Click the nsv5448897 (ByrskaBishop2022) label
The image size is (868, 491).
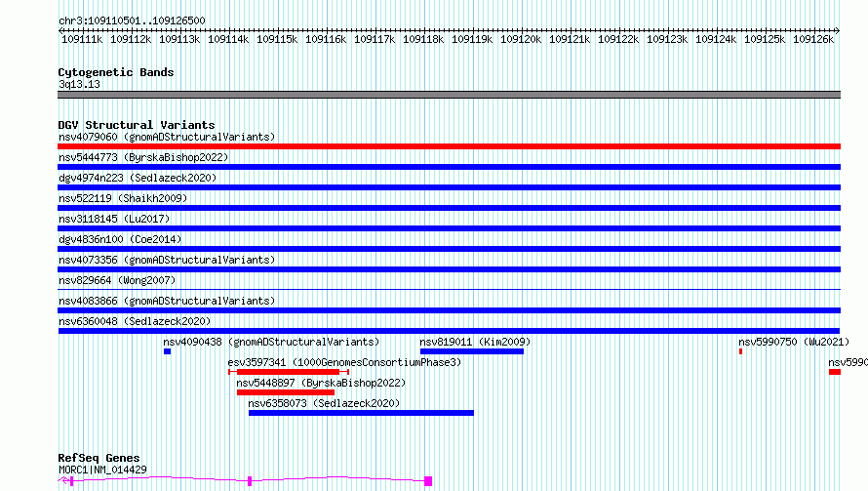coord(321,383)
